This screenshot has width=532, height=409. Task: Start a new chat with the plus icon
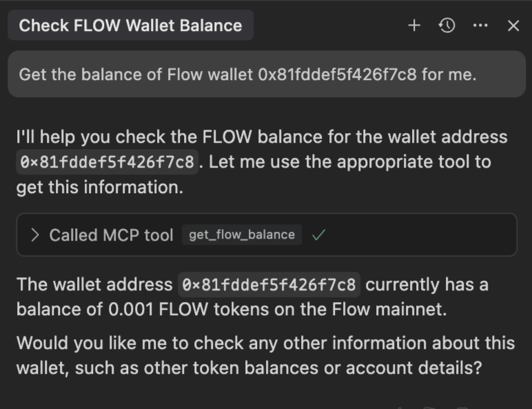point(414,26)
